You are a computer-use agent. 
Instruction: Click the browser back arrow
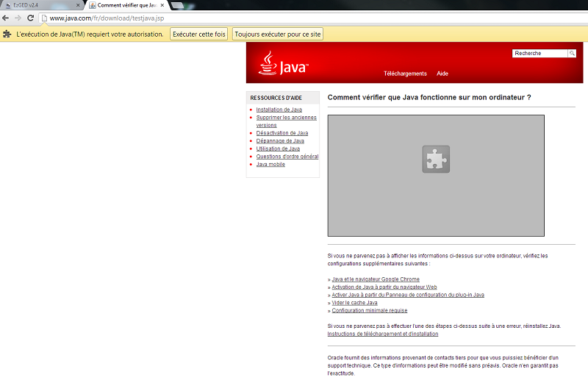point(7,18)
